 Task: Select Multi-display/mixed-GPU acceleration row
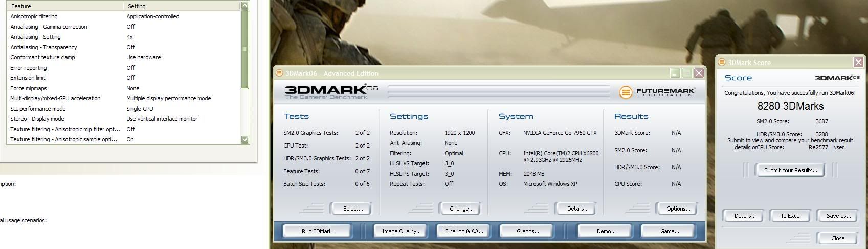pos(123,98)
